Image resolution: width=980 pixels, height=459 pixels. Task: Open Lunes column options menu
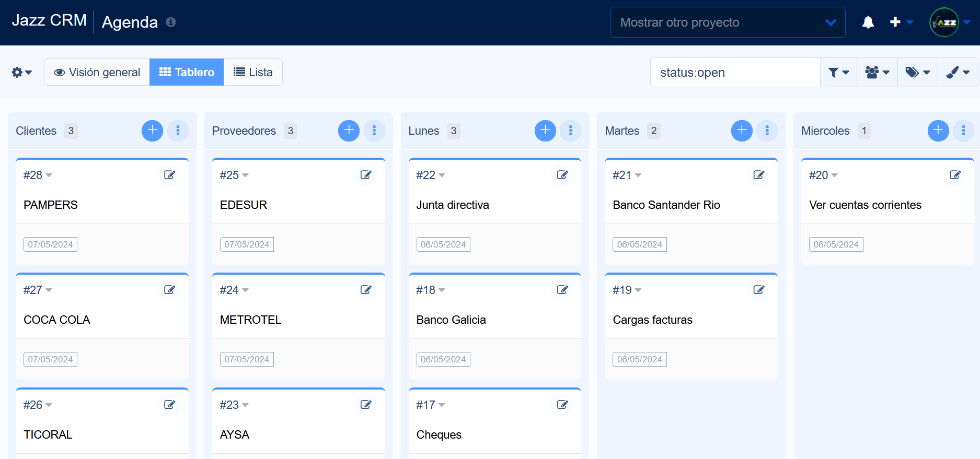coord(571,130)
